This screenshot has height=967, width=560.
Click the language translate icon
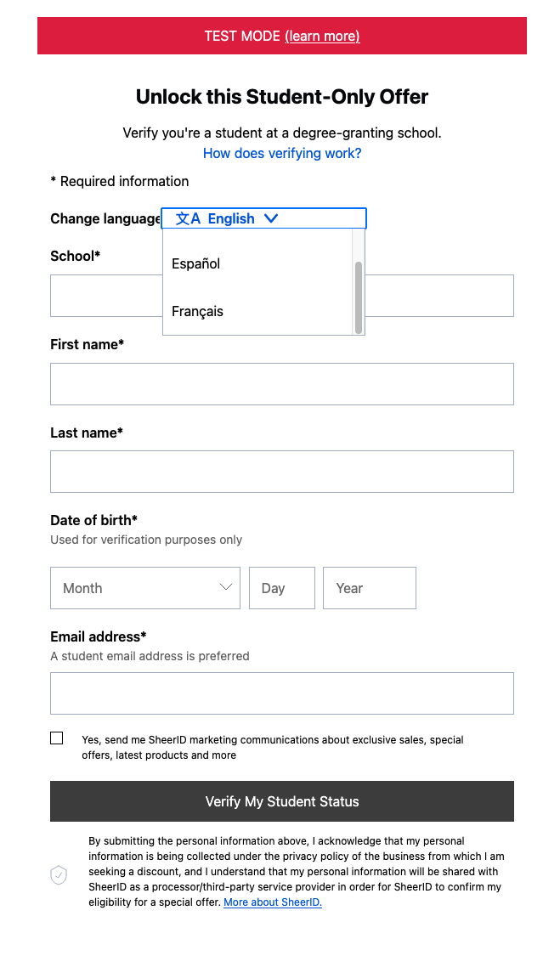pyautogui.click(x=188, y=218)
